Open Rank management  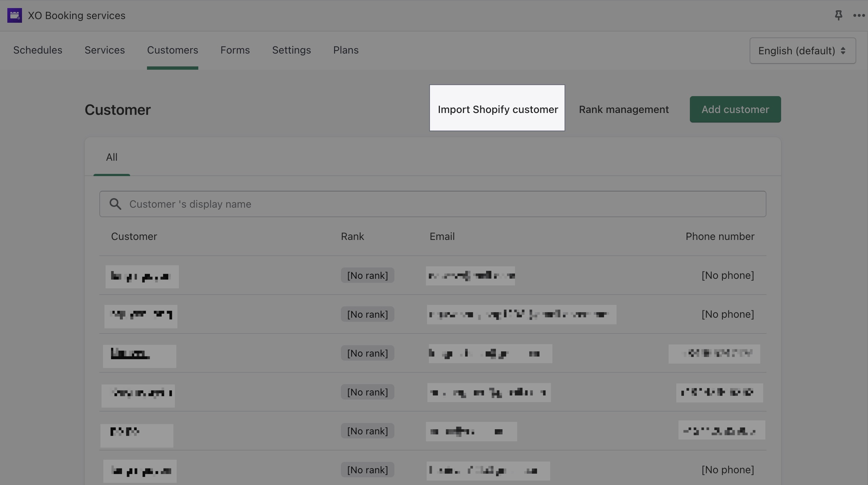tap(624, 109)
